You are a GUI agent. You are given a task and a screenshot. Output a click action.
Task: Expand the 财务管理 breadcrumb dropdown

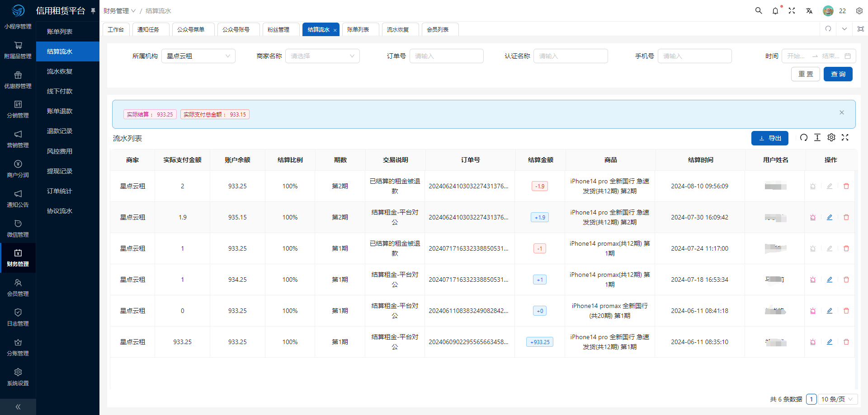119,11
